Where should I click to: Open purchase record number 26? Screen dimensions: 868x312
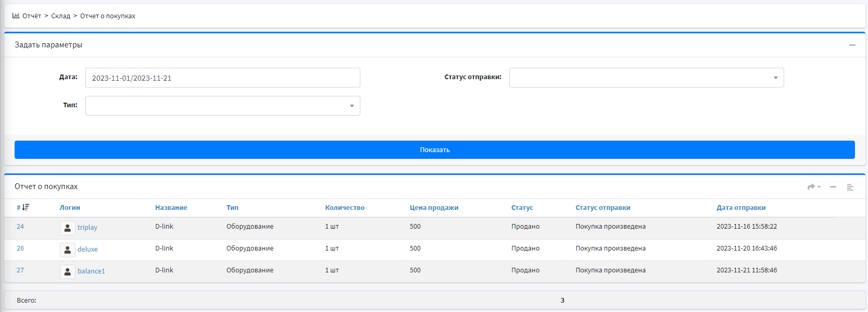click(x=20, y=248)
